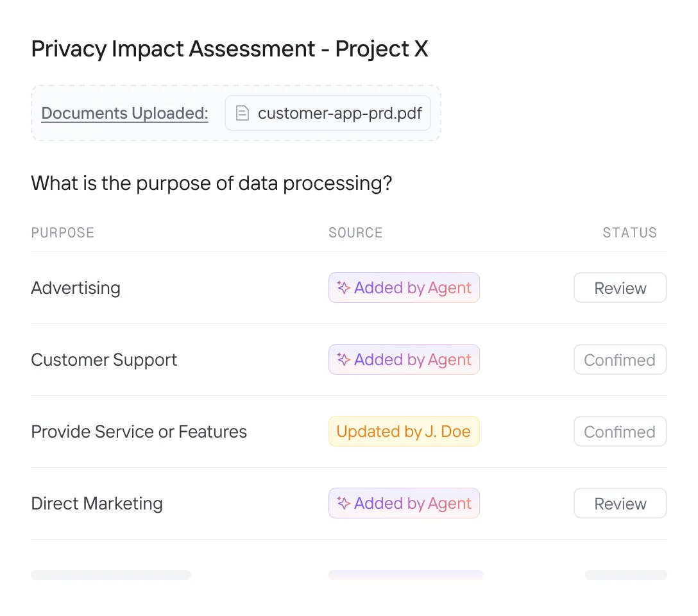Click Confimed status for Provide Service or Features
Image resolution: width=698 pixels, height=616 pixels.
pyautogui.click(x=620, y=431)
